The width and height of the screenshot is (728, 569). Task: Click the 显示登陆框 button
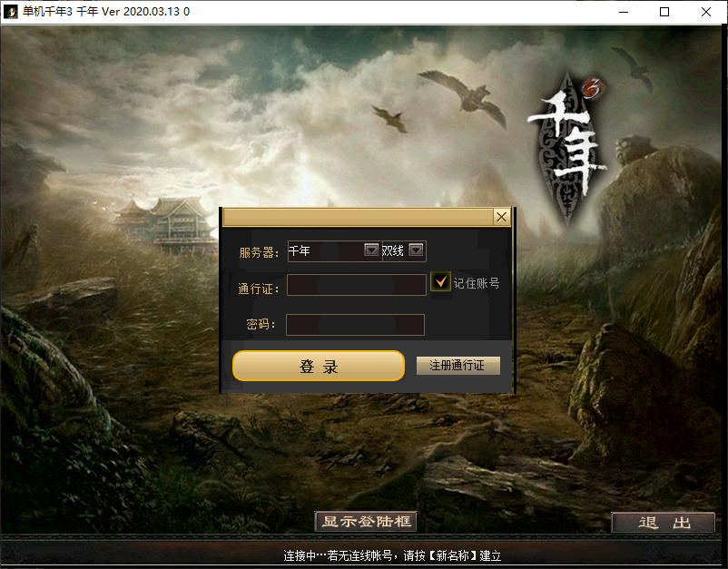[366, 522]
